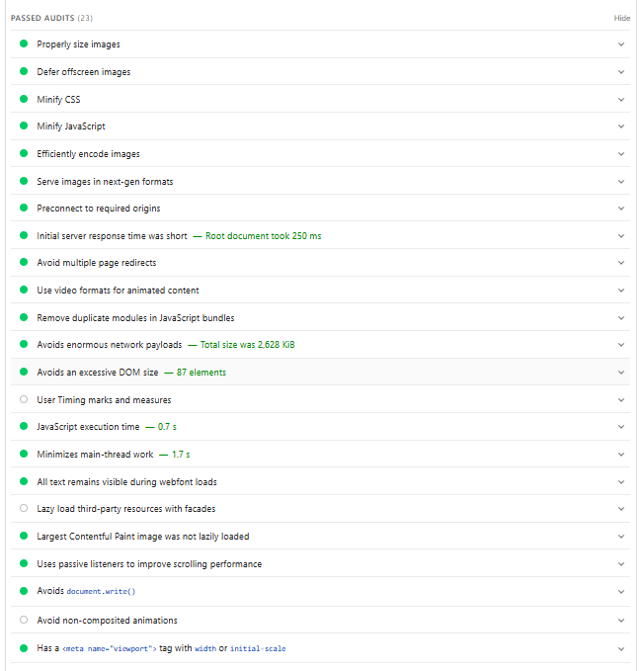The image size is (644, 671).
Task: Expand Minify JavaScript audit details arrow
Action: [x=621, y=126]
